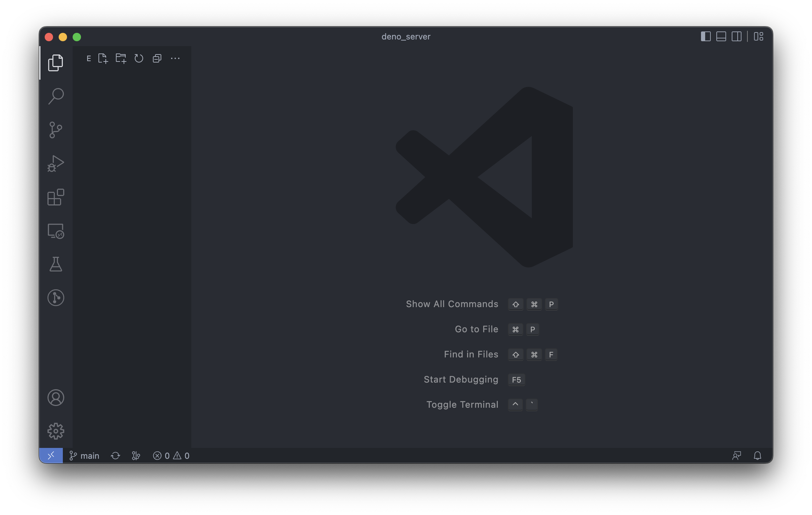Open the Search view
Viewport: 812px width, 515px height.
point(56,96)
